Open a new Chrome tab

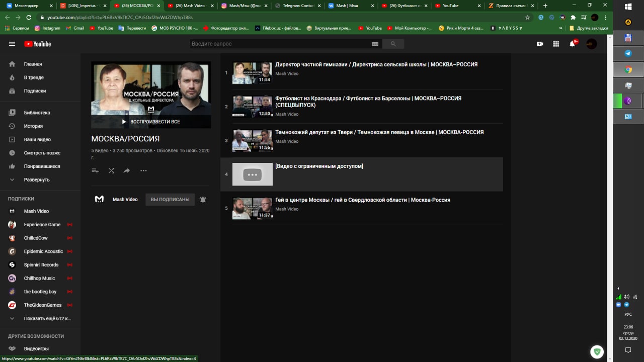[545, 6]
